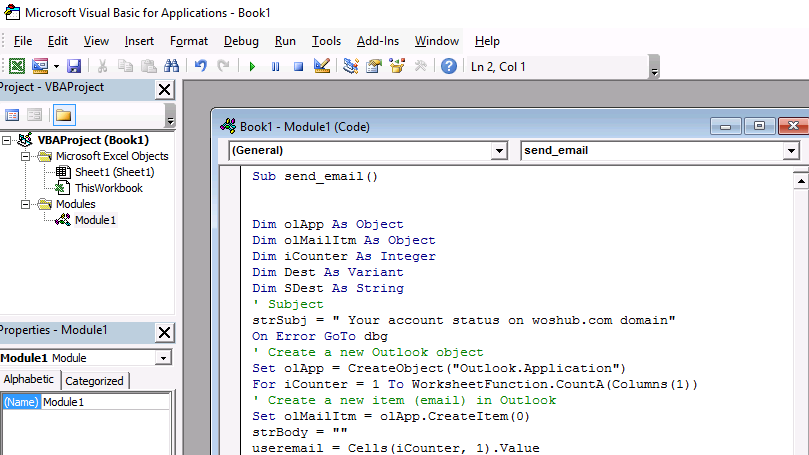Click View Code icon in Project pane

point(12,115)
